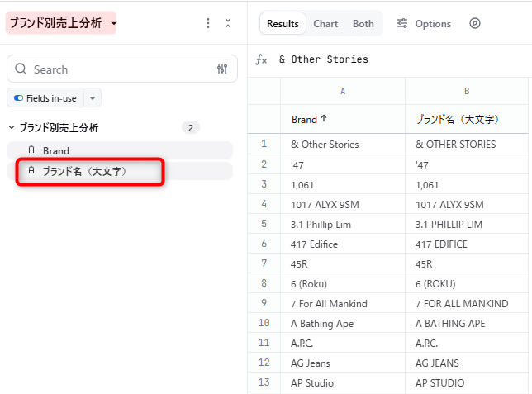
Task: Click the Options sliders icon
Action: point(402,23)
